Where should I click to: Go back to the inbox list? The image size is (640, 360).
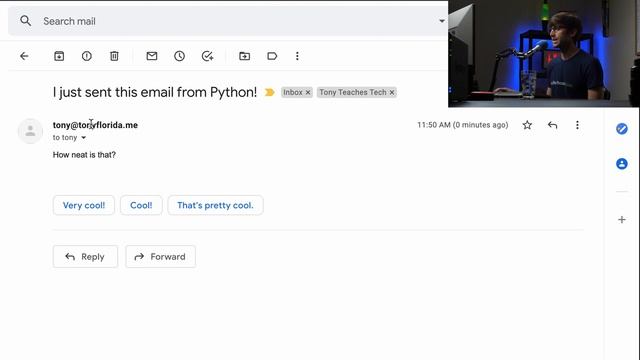(x=24, y=56)
